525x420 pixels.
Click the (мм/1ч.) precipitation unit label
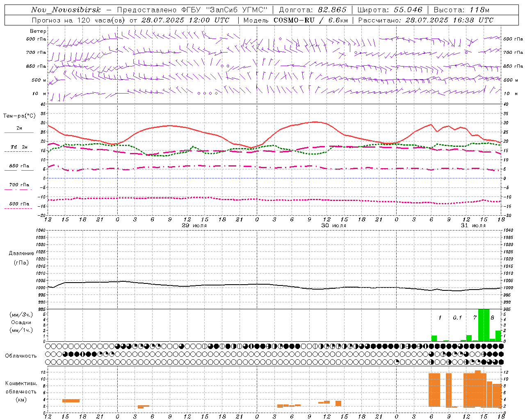click(21, 330)
